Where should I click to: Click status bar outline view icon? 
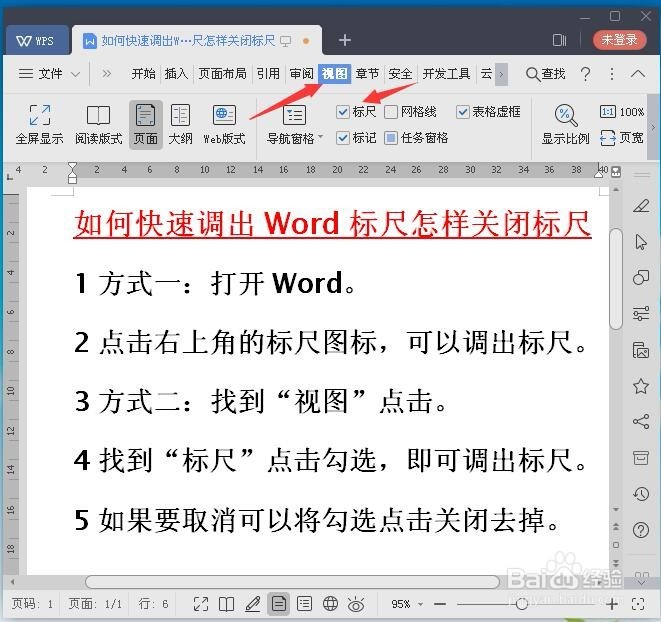pos(304,604)
